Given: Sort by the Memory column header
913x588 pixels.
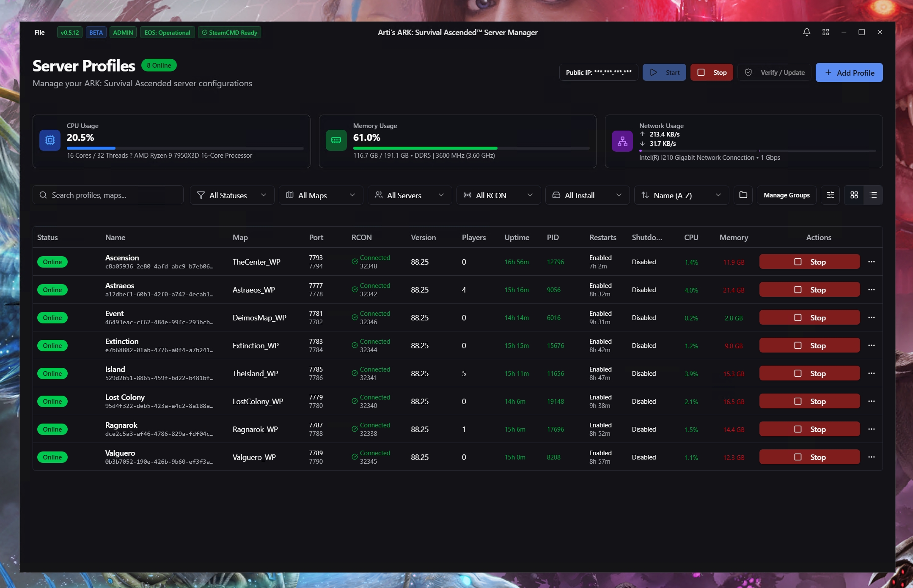Looking at the screenshot, I should pyautogui.click(x=734, y=238).
